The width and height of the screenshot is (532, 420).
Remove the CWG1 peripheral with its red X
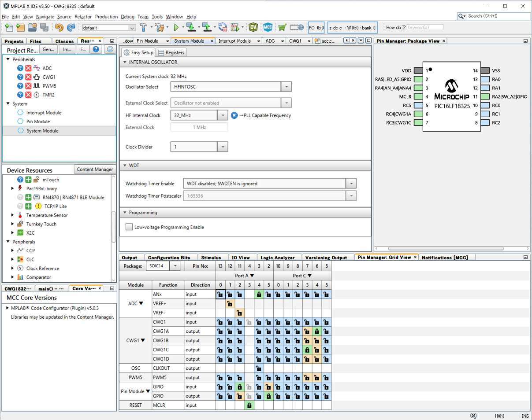pyautogui.click(x=28, y=77)
